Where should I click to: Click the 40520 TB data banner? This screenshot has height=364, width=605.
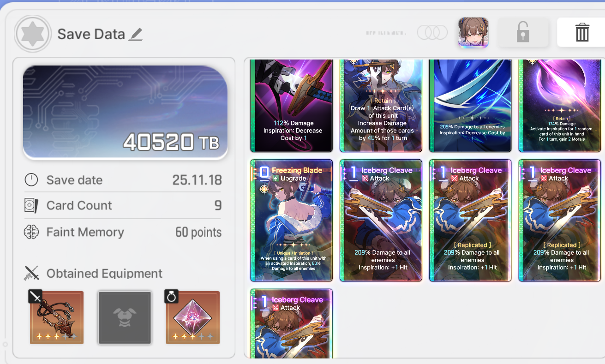pyautogui.click(x=125, y=112)
